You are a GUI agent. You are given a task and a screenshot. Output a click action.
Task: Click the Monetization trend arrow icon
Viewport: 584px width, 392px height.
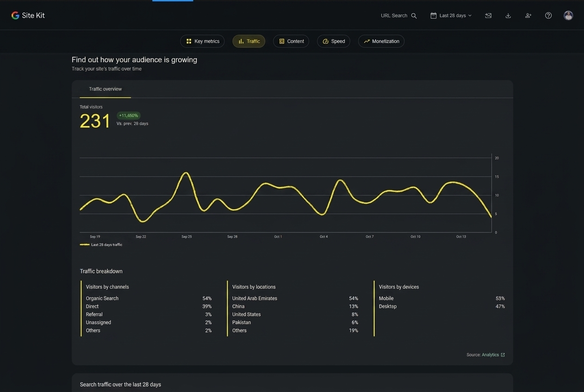point(367,41)
